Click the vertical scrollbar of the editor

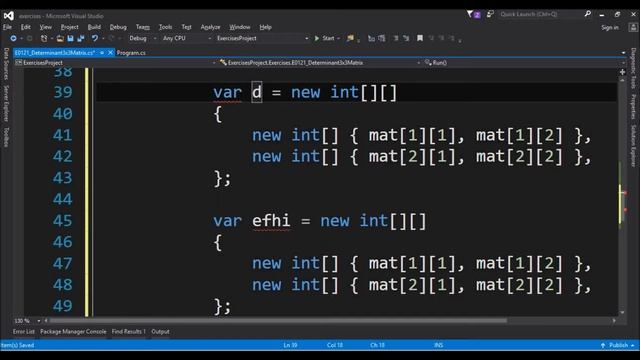(622, 196)
